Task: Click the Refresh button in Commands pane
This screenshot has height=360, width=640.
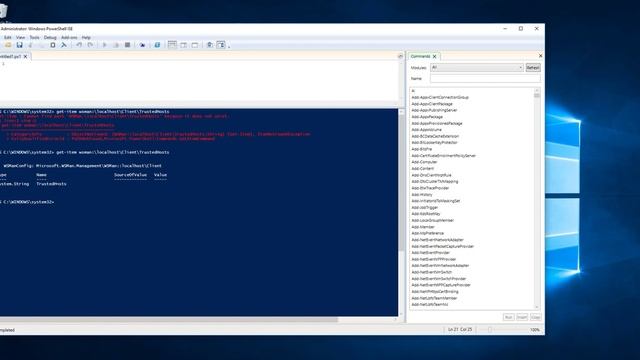Action: pyautogui.click(x=533, y=67)
